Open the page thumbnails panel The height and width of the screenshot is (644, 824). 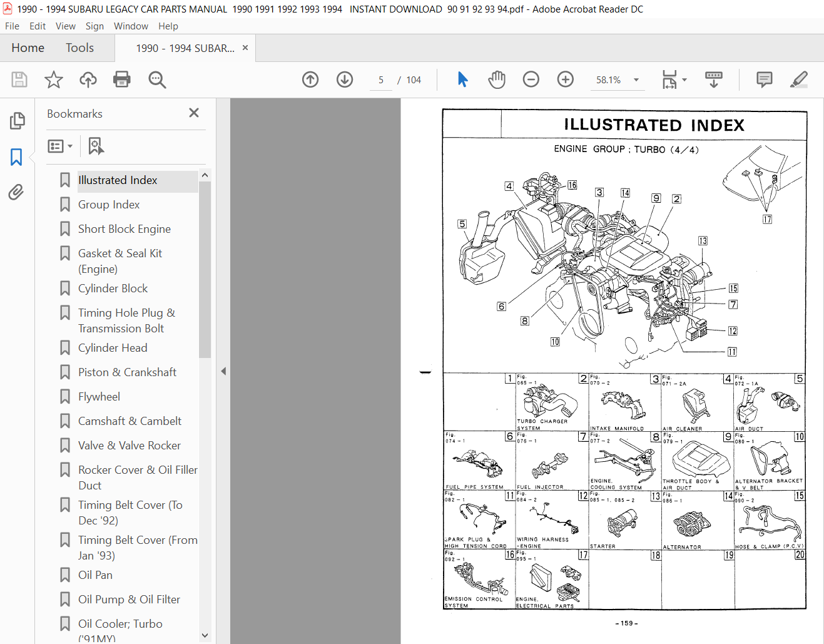18,121
